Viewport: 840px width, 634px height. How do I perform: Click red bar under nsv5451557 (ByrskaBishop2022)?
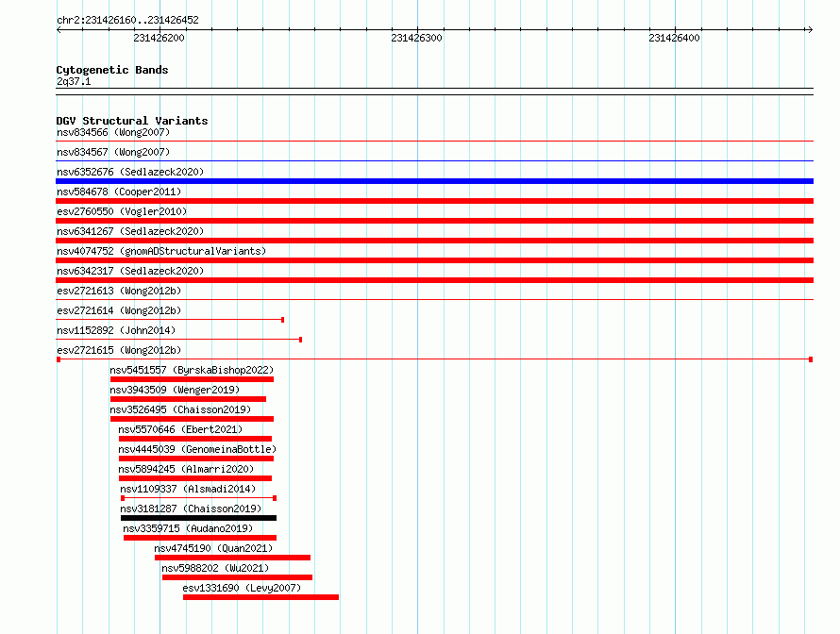[x=192, y=379]
